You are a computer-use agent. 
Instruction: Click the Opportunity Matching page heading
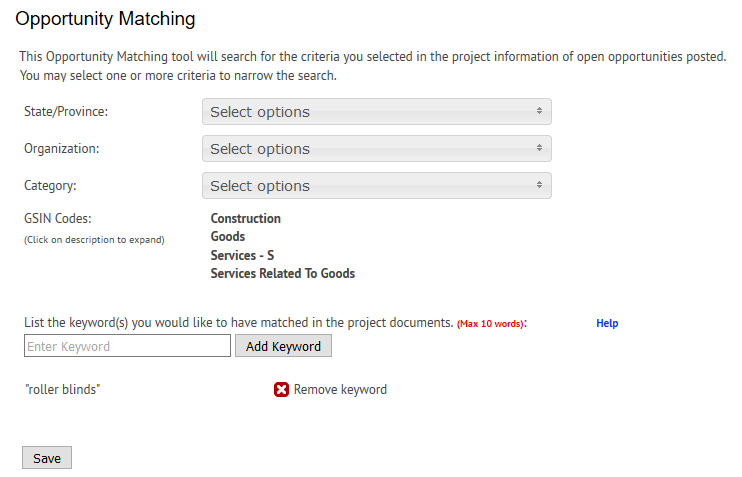105,19
